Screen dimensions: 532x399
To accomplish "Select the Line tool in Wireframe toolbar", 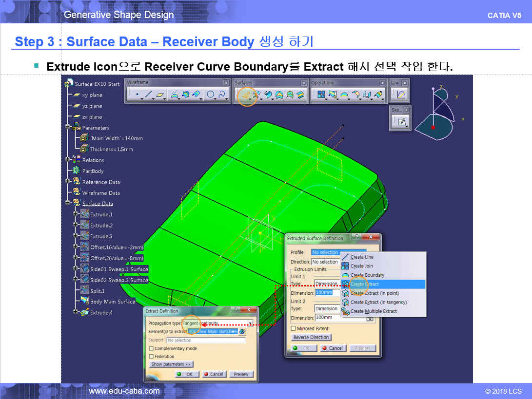I will [148, 95].
